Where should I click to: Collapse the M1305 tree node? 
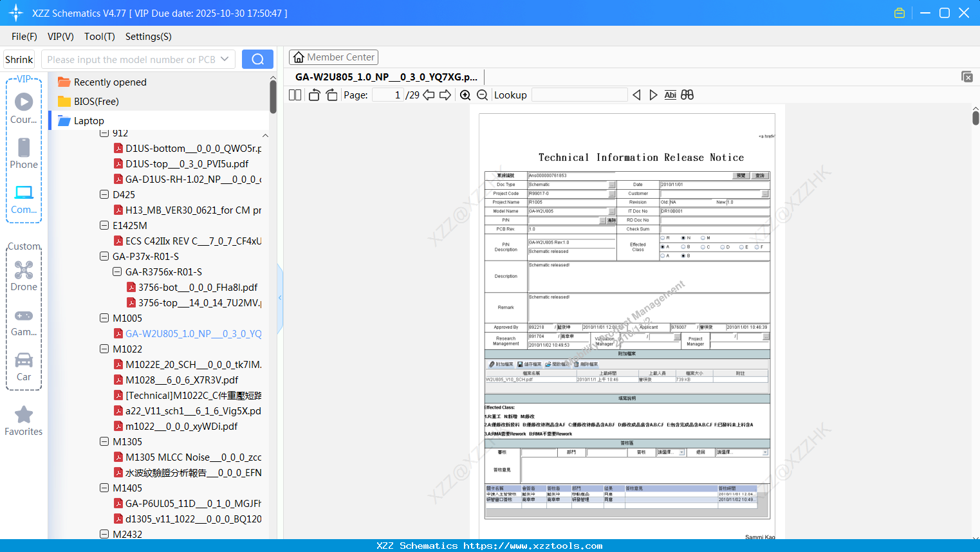tap(104, 441)
